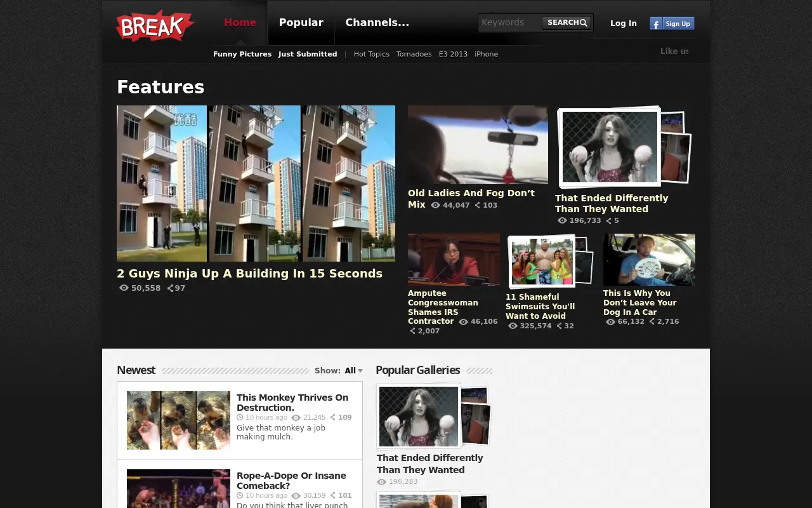Click the Break logo
This screenshot has height=508, width=812.
pyautogui.click(x=155, y=25)
